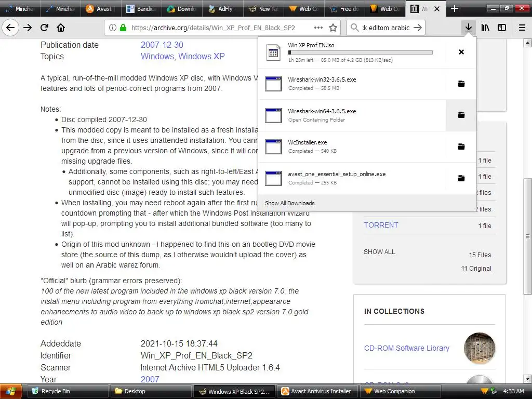
Task: Click the page scrollbar up arrow
Action: click(x=527, y=43)
